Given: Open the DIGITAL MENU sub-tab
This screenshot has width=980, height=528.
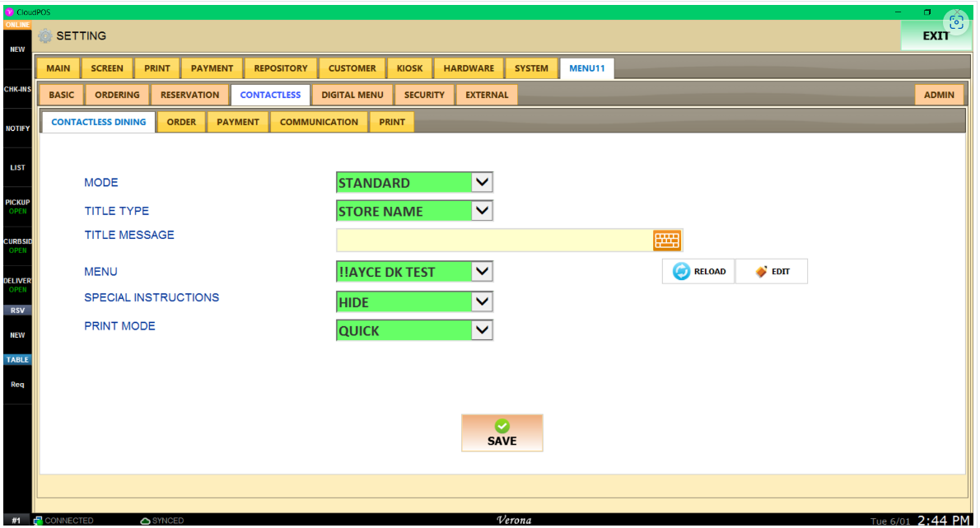Looking at the screenshot, I should [352, 95].
